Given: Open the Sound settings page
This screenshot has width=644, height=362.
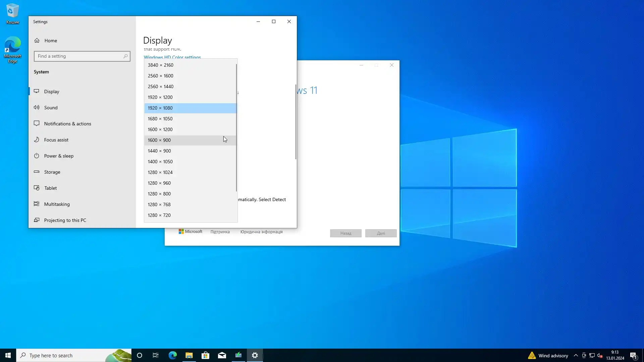Looking at the screenshot, I should click(51, 108).
